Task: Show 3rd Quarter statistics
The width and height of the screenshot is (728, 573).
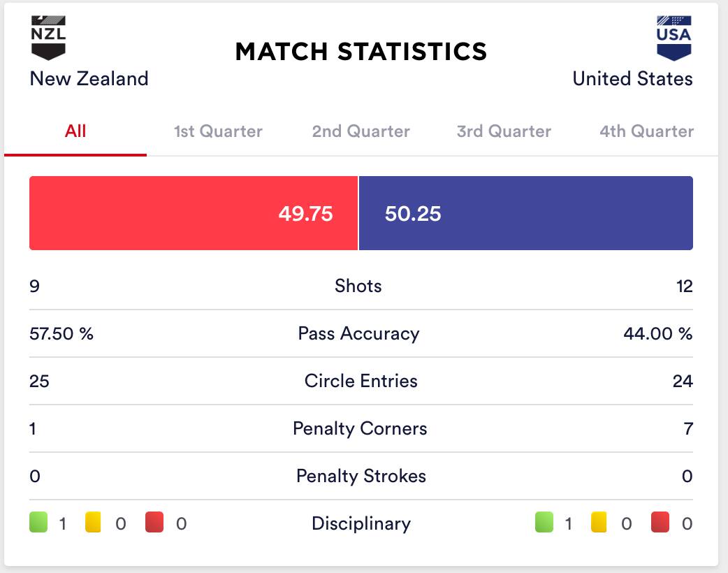Action: [x=504, y=131]
